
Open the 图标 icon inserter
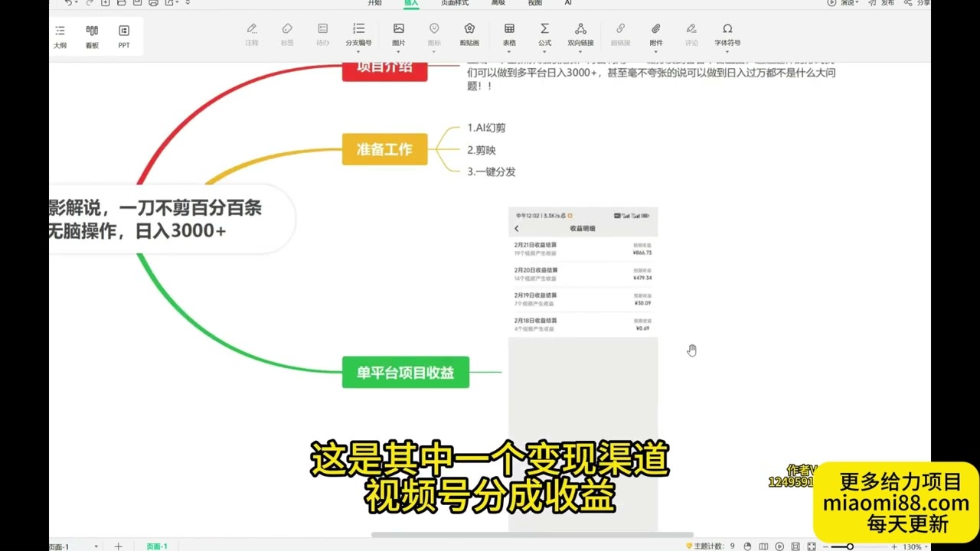click(x=434, y=34)
